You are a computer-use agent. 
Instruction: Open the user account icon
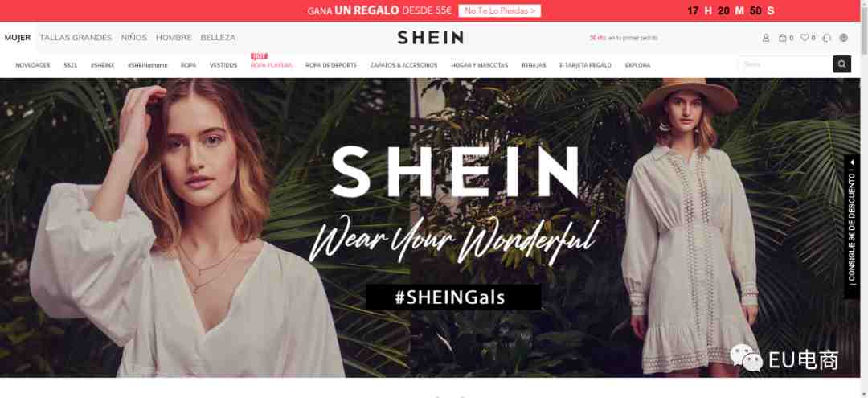click(766, 39)
